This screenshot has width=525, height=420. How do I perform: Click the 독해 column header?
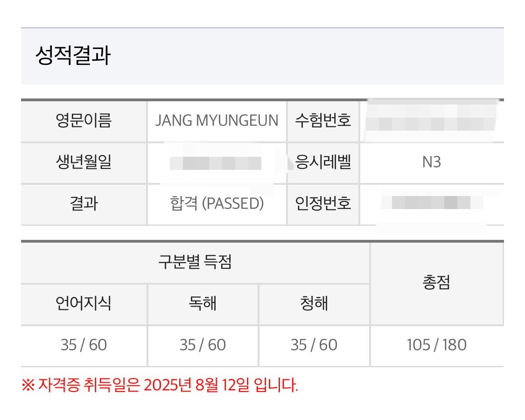click(x=203, y=304)
